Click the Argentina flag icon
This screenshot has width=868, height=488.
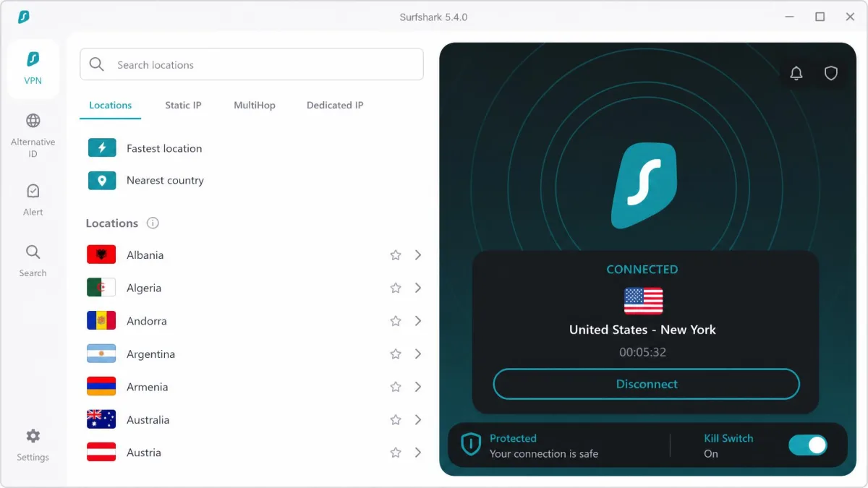click(x=101, y=354)
